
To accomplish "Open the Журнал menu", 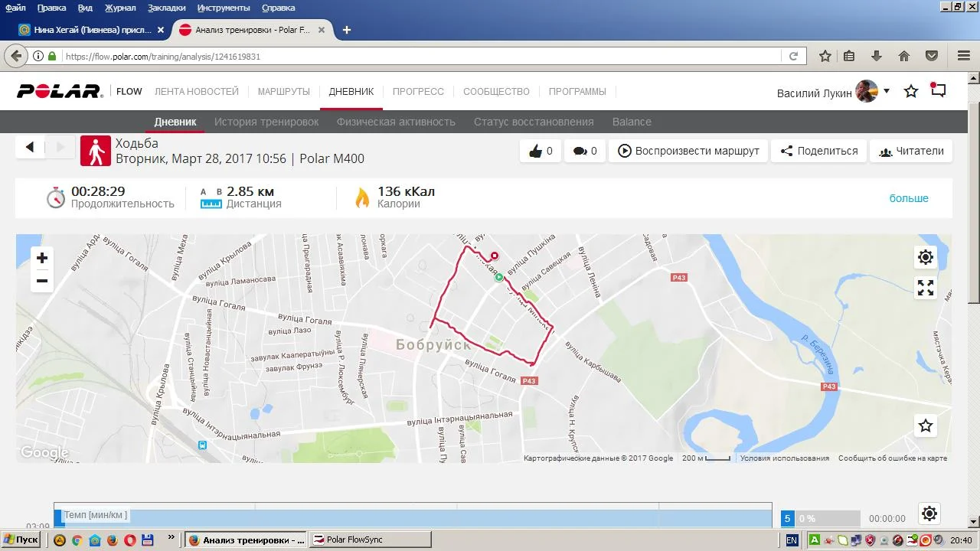I will (x=119, y=8).
